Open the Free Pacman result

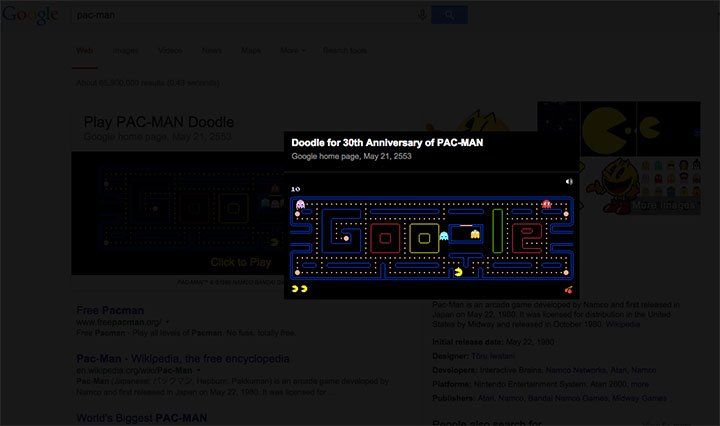tap(110, 310)
